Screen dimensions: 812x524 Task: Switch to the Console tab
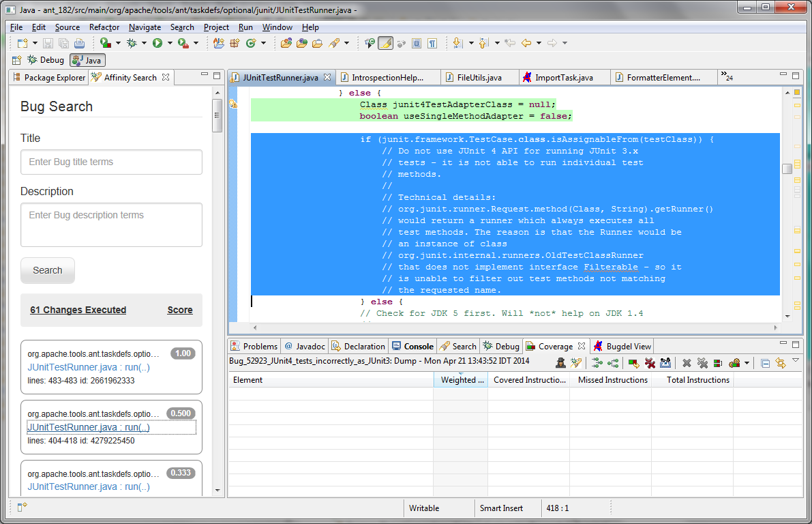(412, 346)
